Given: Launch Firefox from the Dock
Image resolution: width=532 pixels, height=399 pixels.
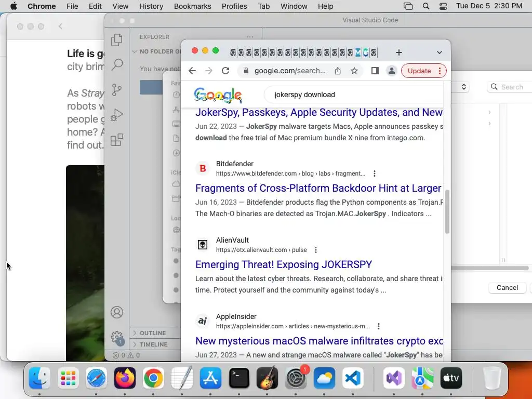Looking at the screenshot, I should [x=125, y=378].
